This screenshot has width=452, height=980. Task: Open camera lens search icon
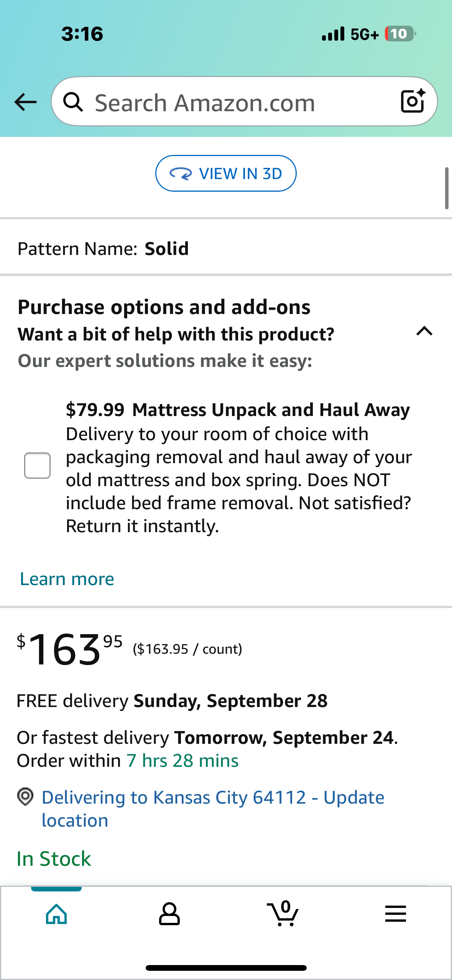pyautogui.click(x=413, y=101)
